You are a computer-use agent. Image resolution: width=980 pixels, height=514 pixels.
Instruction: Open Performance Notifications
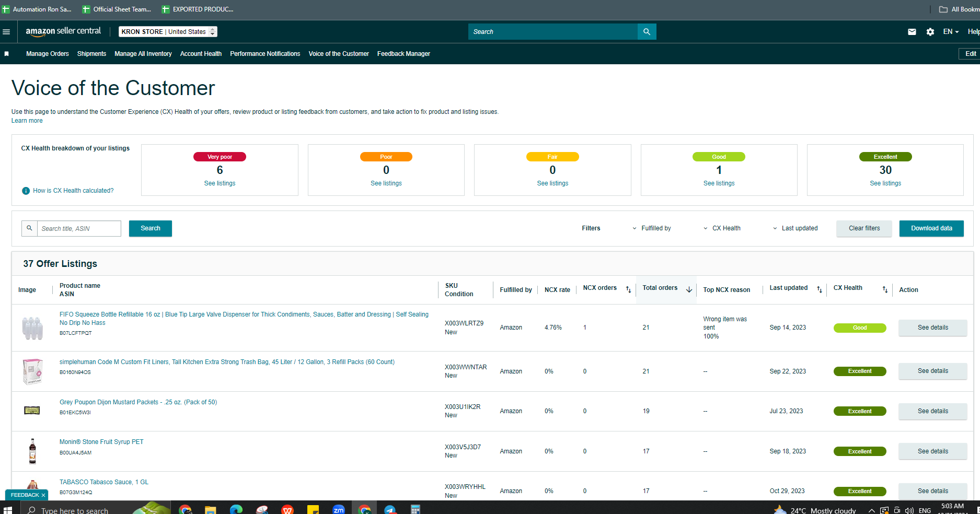(x=265, y=54)
